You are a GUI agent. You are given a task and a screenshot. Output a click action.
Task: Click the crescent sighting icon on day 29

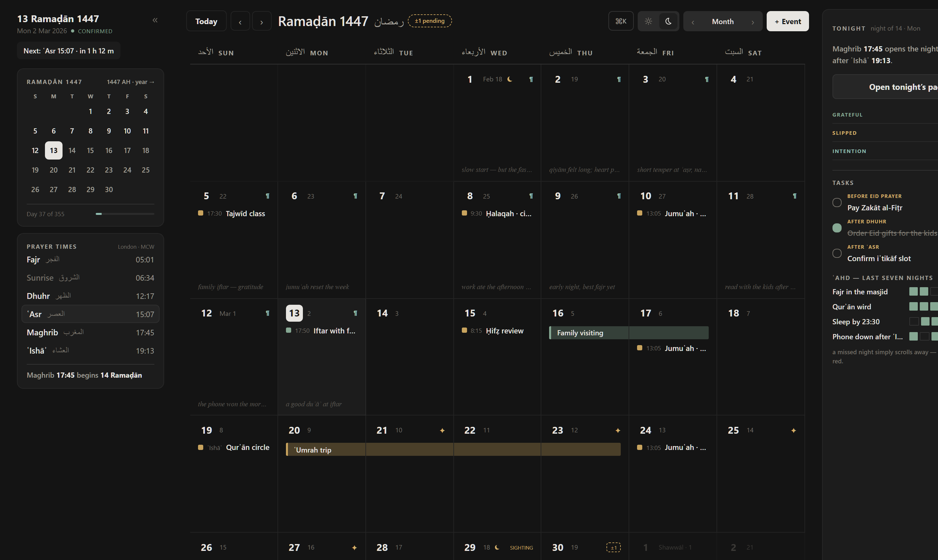coord(497,547)
